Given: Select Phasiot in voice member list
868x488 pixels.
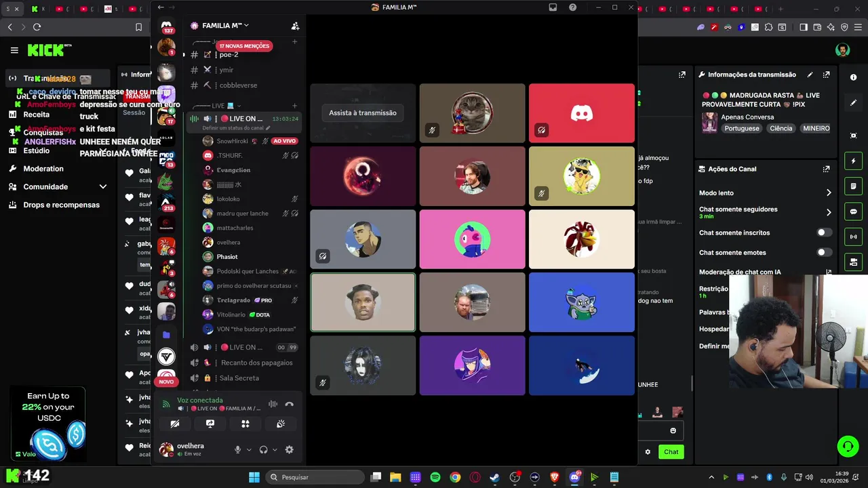Looking at the screenshot, I should click(227, 257).
